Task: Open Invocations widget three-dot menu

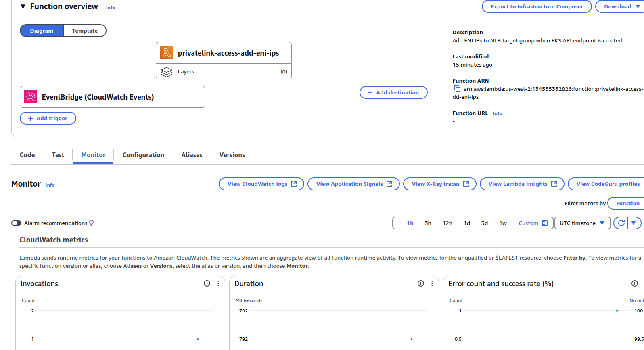Action: [218, 283]
